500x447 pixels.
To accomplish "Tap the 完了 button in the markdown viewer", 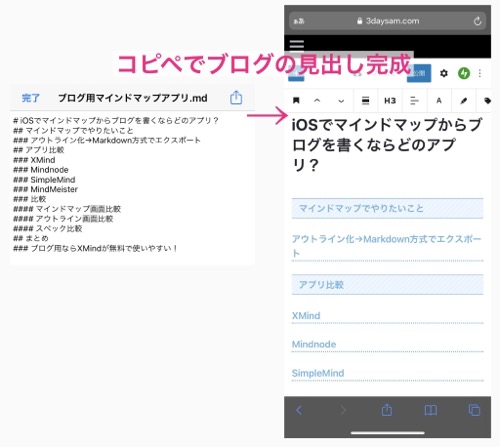I will (31, 98).
